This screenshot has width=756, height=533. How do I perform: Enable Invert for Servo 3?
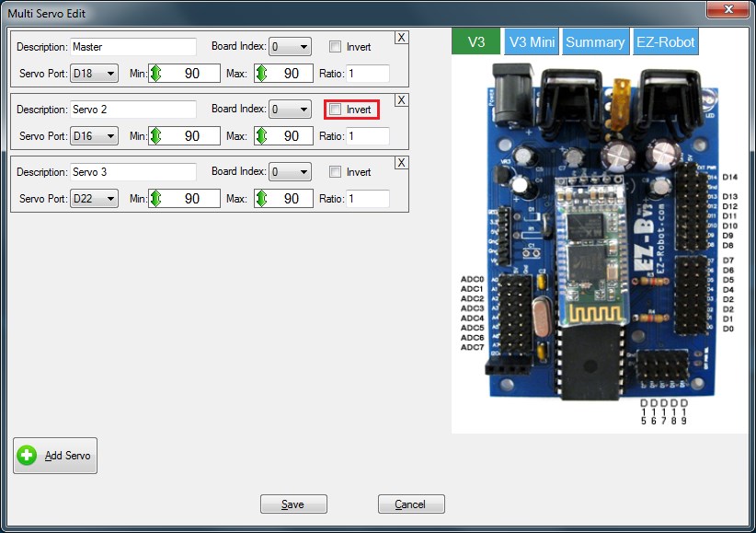(x=335, y=172)
